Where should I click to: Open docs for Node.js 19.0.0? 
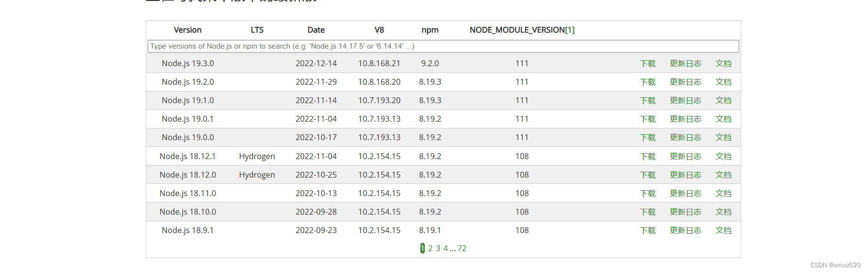click(723, 138)
